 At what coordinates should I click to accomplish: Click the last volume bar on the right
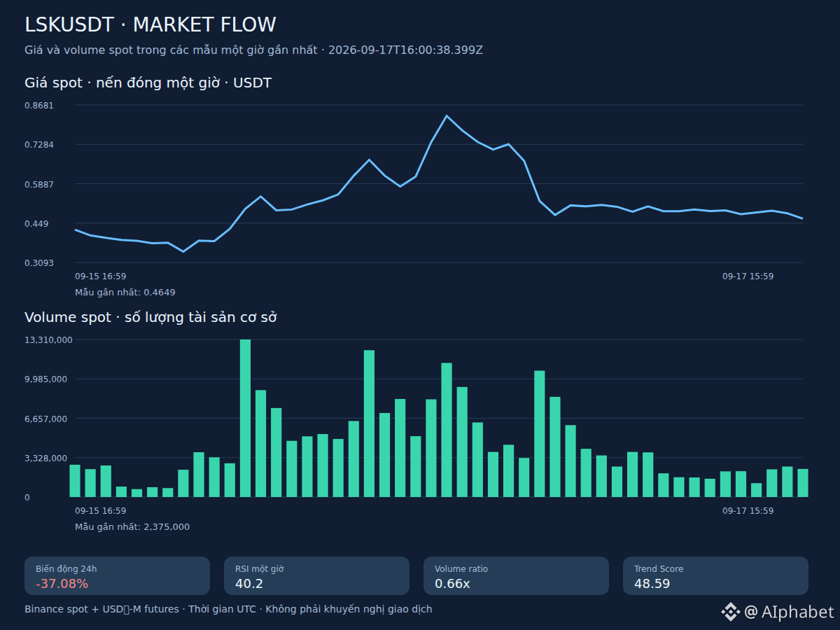(802, 483)
